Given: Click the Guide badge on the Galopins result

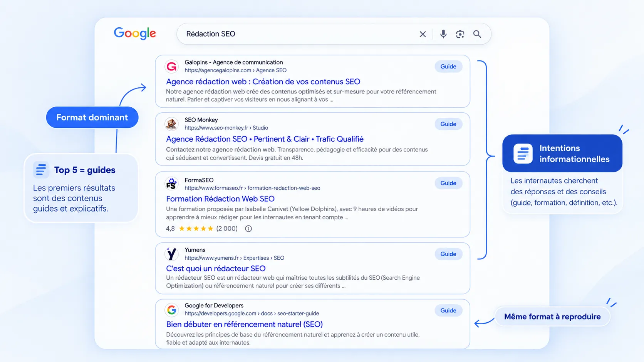Looking at the screenshot, I should click(x=448, y=67).
